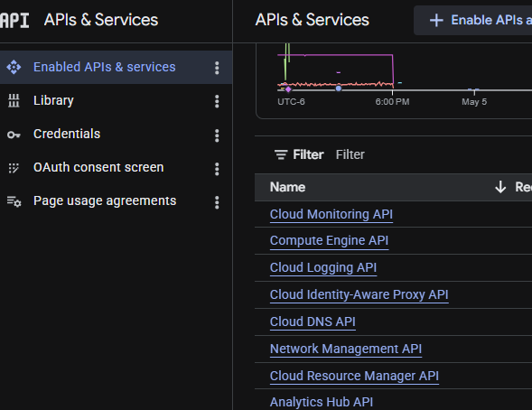The height and width of the screenshot is (410, 532).
Task: Open the Library menu item
Action: click(116, 101)
